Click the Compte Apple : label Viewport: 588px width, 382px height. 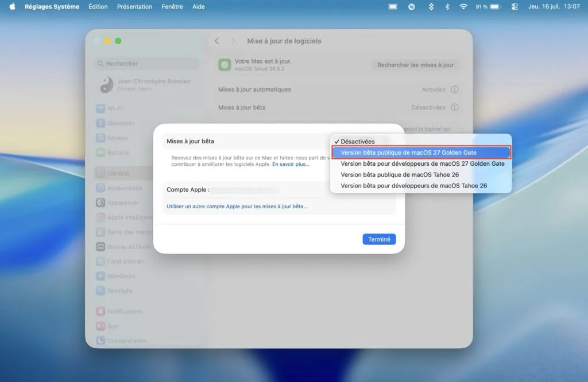pos(188,189)
